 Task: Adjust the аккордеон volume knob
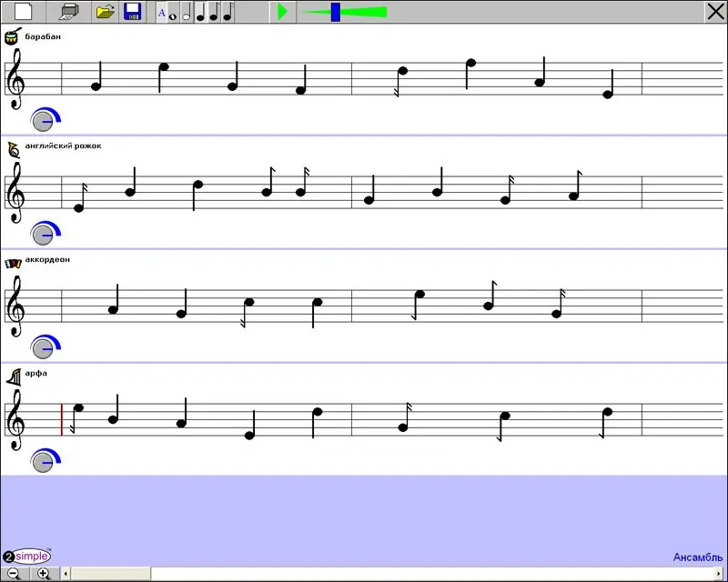click(43, 348)
